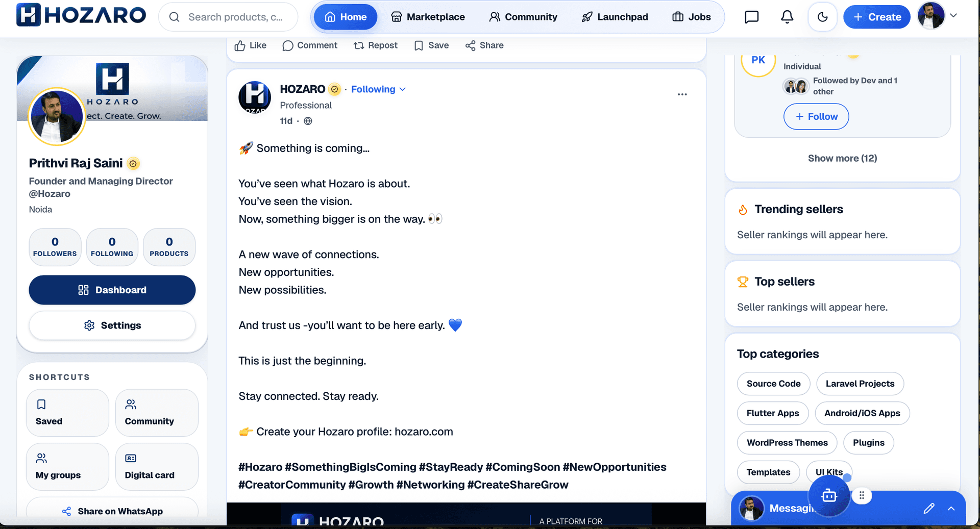Viewport: 980px width, 529px height.
Task: Open the hozaro.com link in post
Action: tap(424, 432)
